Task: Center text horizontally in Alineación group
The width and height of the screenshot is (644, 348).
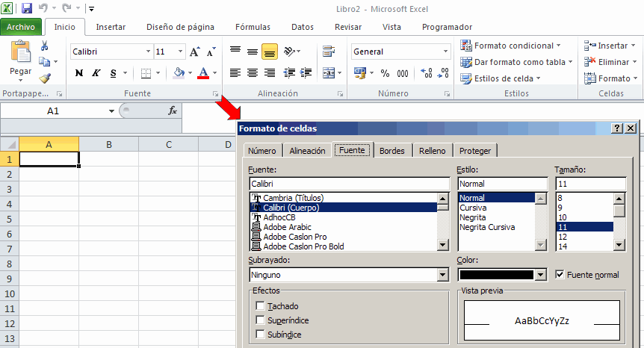Action: point(253,73)
